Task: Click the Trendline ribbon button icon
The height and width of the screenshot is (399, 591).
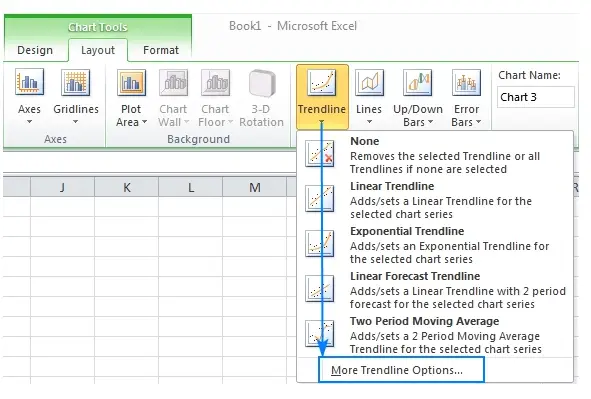Action: (322, 82)
